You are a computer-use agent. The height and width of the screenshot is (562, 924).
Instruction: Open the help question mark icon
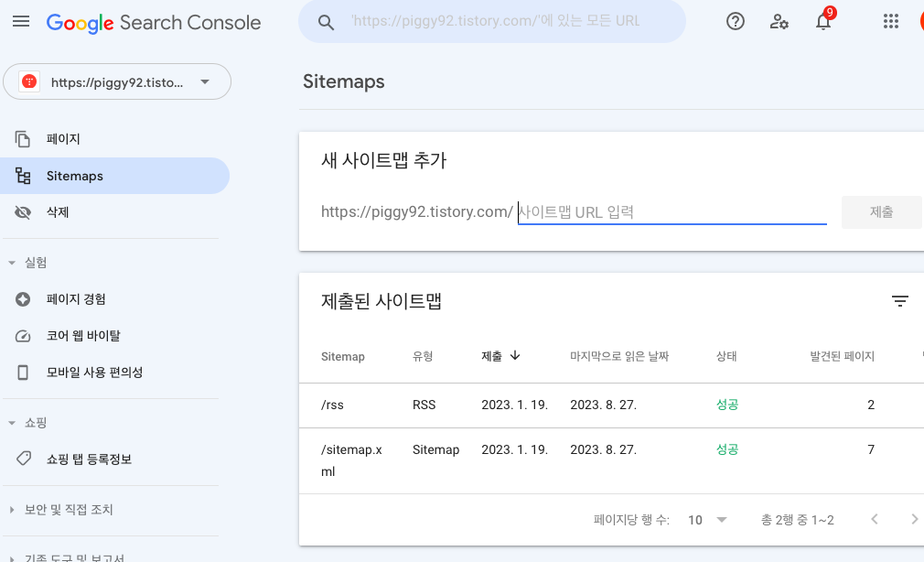735,22
